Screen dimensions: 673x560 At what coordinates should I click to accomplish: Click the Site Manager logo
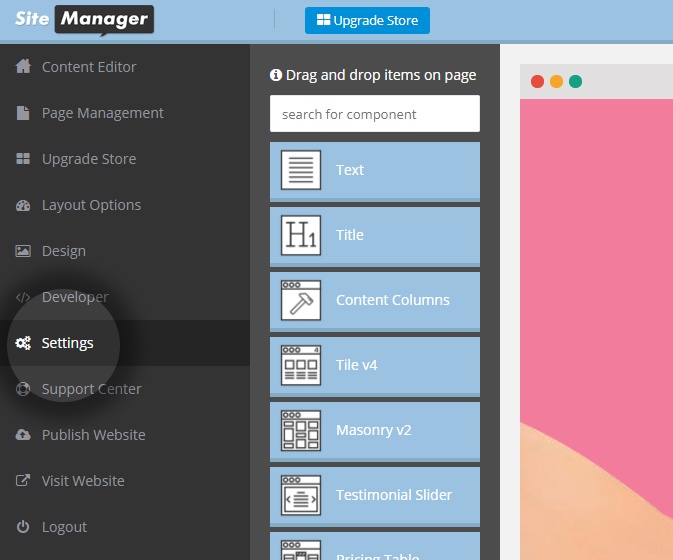tap(84, 20)
